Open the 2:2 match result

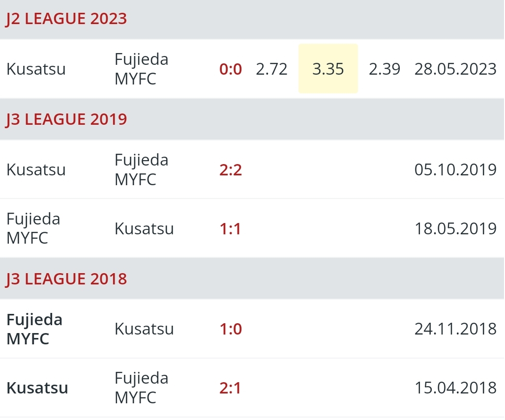(231, 169)
